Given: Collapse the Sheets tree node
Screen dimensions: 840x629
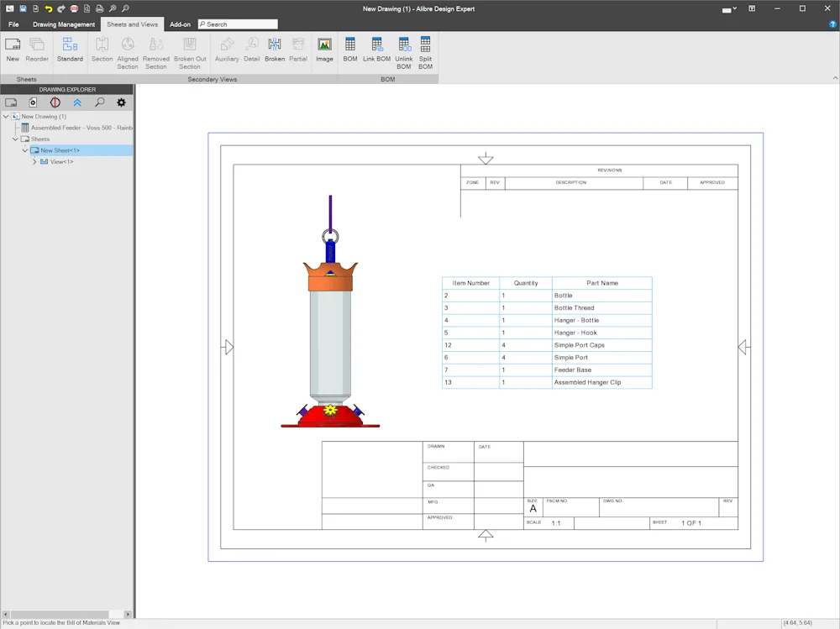Looking at the screenshot, I should [x=15, y=139].
